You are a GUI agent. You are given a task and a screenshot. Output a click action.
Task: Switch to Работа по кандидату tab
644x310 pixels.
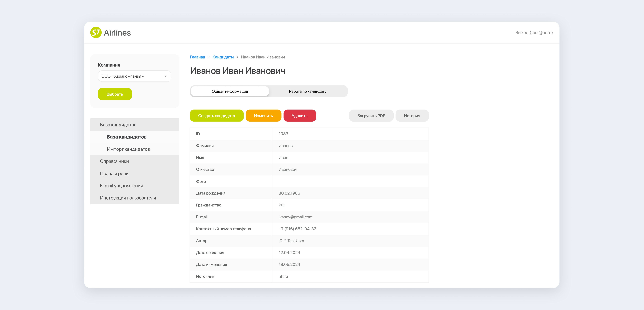tap(308, 91)
